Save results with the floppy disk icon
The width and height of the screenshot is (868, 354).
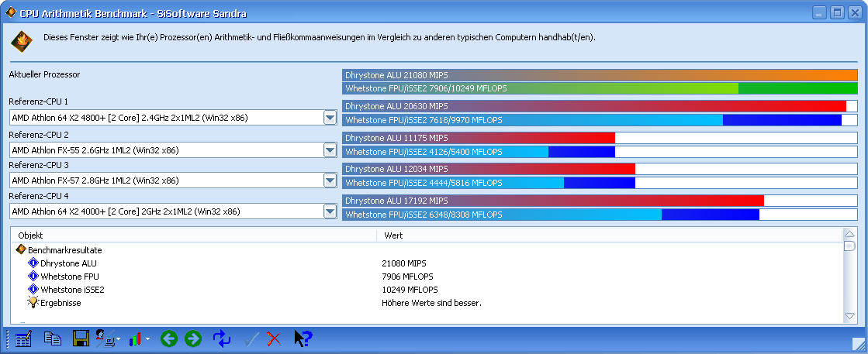(81, 339)
